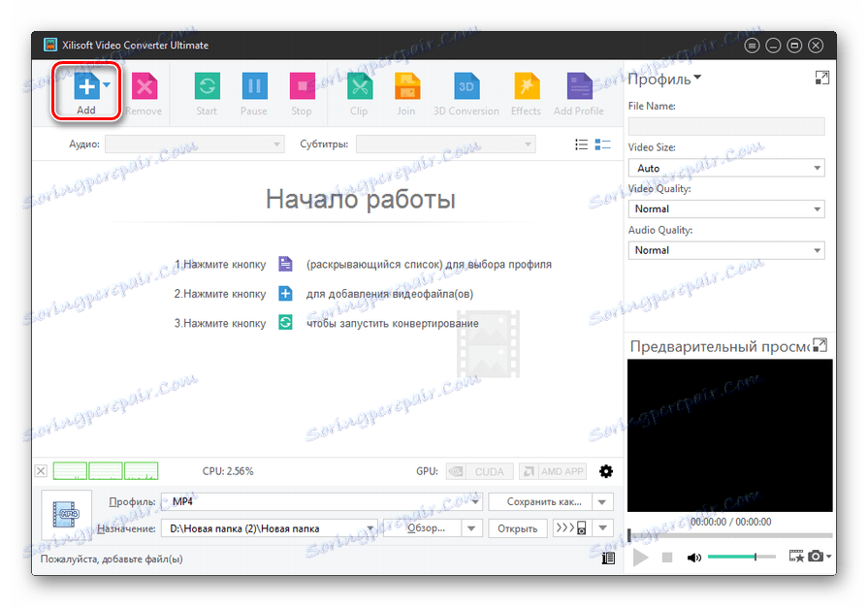The width and height of the screenshot is (868, 607).
Task: Open the Clip scissors tool
Action: click(x=359, y=86)
